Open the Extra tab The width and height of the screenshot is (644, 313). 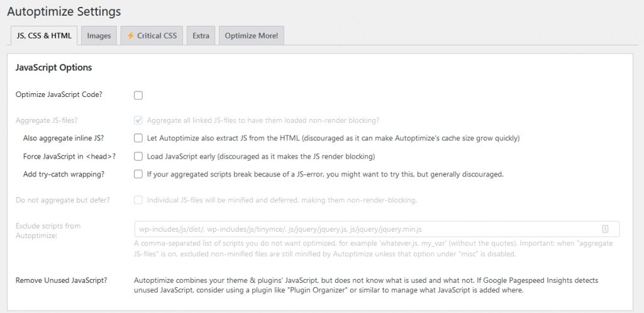[x=201, y=36]
